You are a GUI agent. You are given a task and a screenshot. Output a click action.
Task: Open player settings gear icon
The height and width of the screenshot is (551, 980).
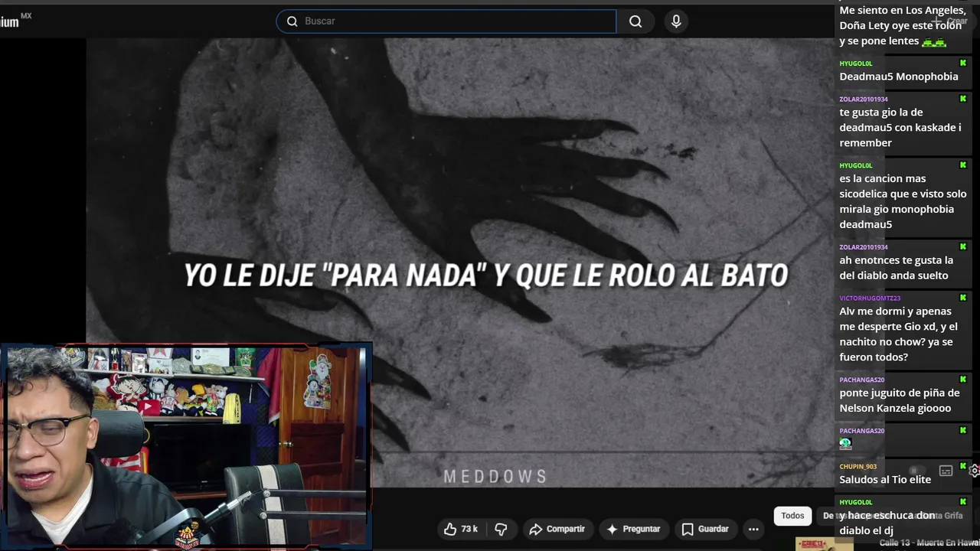[x=975, y=471]
